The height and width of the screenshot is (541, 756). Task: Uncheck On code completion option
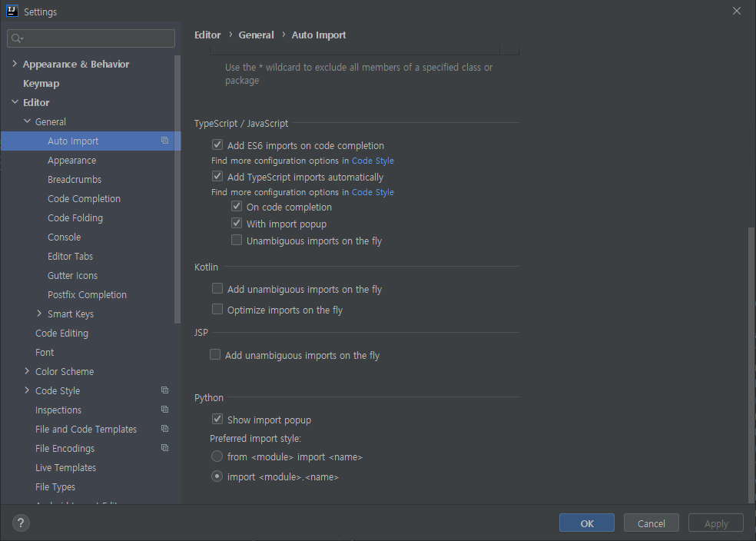tap(237, 207)
